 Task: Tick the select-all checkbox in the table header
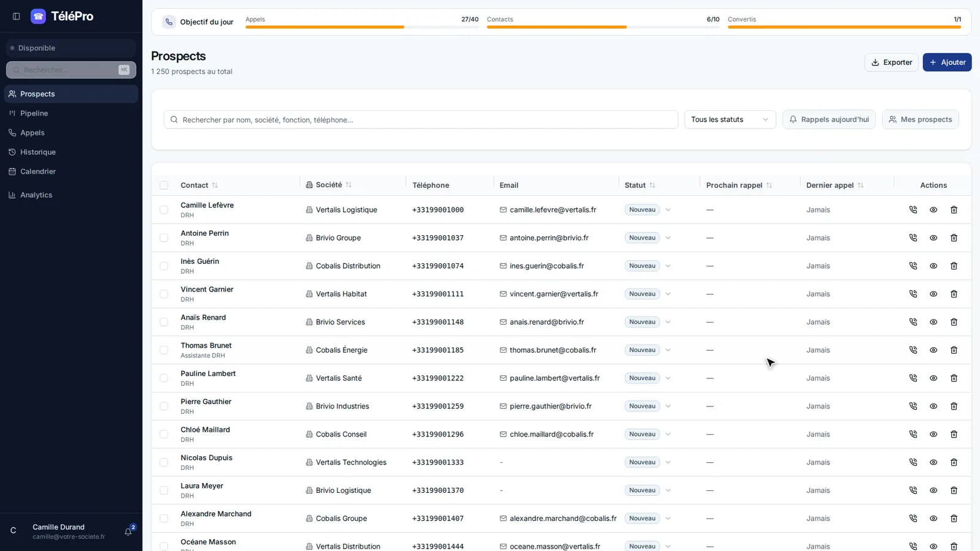pos(164,186)
